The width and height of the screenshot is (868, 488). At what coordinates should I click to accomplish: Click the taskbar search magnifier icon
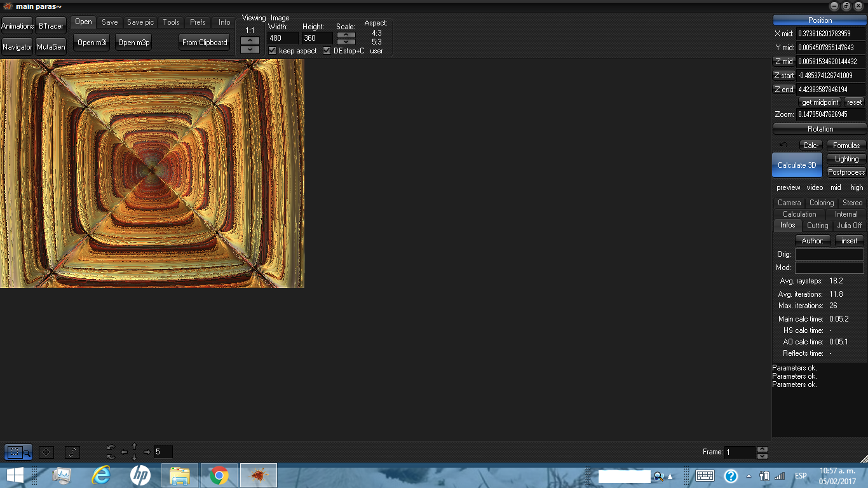(658, 476)
